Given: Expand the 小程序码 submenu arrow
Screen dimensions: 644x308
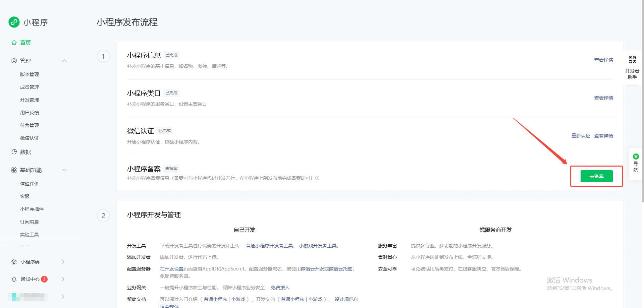Looking at the screenshot, I should pos(63,262).
